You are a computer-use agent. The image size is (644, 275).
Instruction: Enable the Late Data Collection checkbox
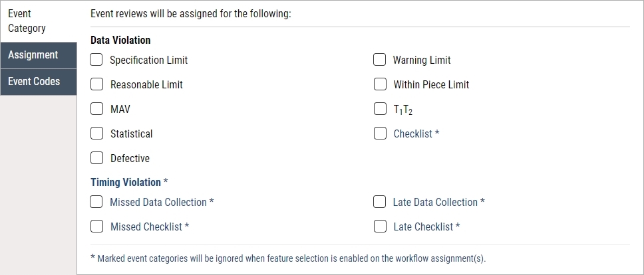pos(379,202)
